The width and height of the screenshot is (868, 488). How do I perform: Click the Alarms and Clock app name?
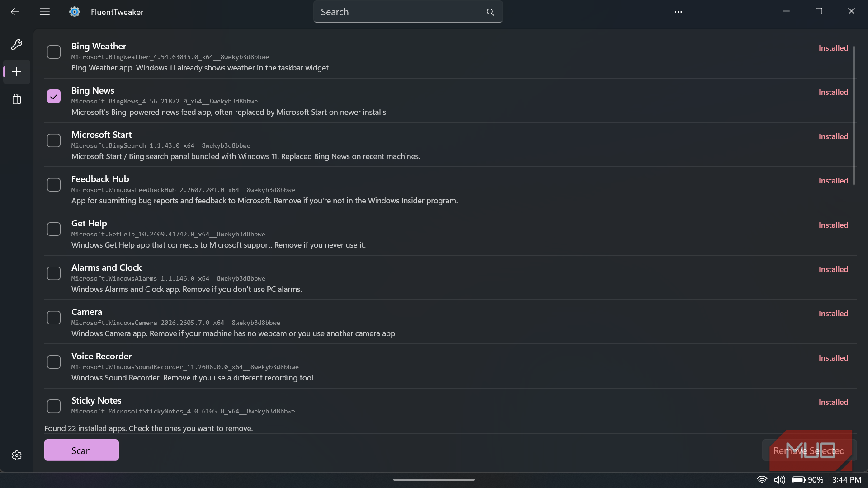106,267
